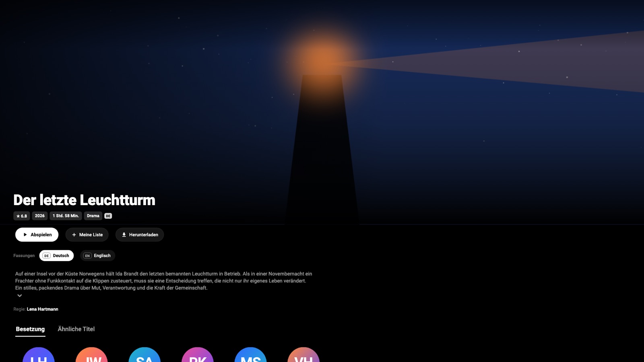
Task: Click the 2026 year badge
Action: [x=39, y=216]
